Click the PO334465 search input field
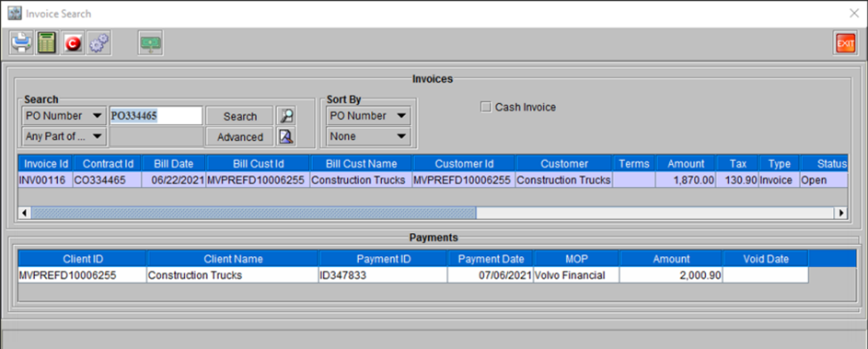Screen dimensions: 868x349 (x=156, y=116)
